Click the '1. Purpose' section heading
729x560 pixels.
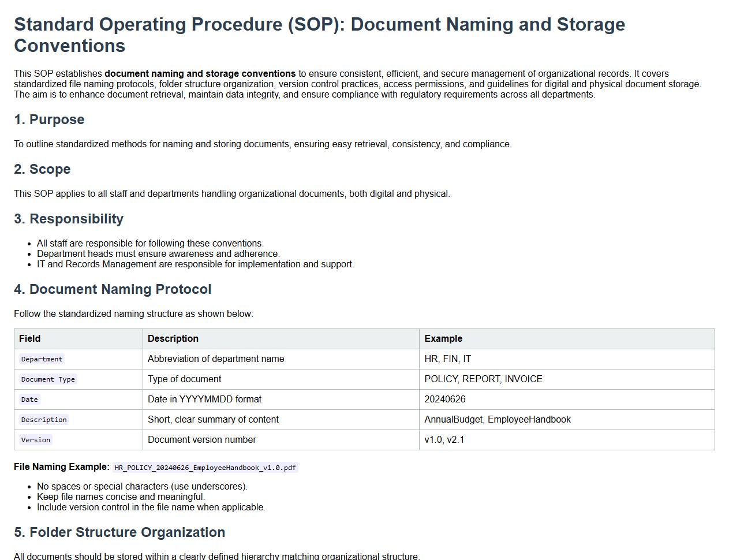click(x=49, y=120)
